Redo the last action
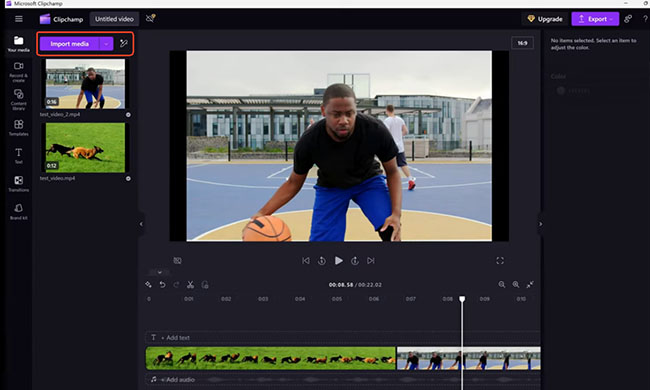Screen dimensions: 650x390 pos(176,284)
